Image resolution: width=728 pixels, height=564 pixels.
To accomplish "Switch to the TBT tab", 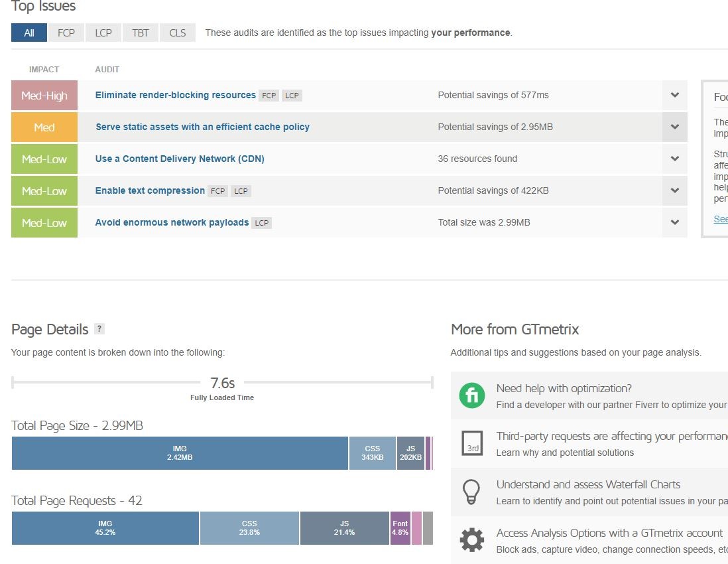I will click(x=140, y=33).
